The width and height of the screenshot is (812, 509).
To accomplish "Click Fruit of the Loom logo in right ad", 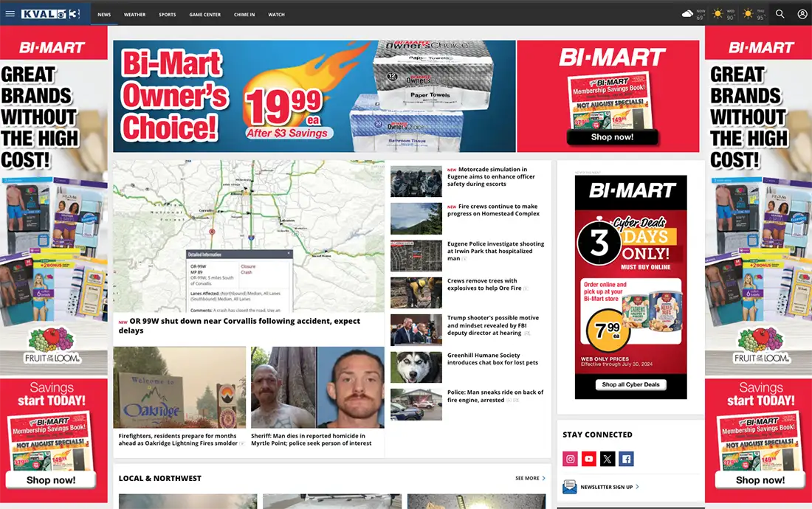I will (761, 345).
